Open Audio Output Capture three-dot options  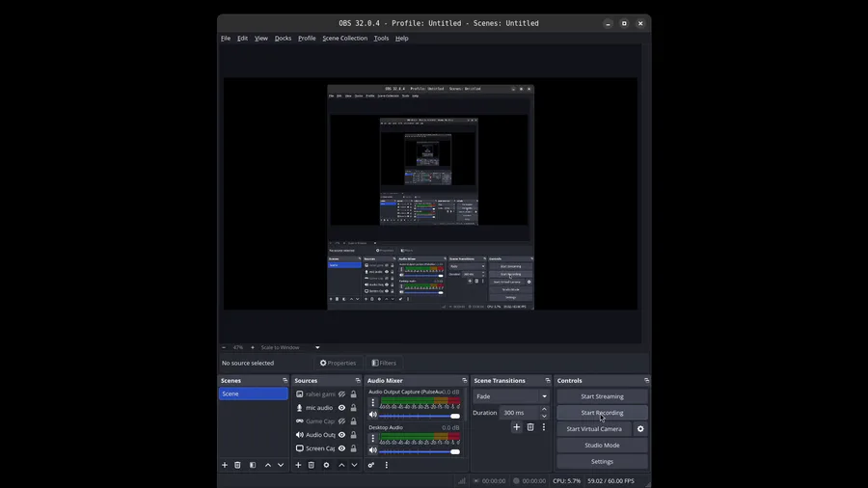(x=373, y=402)
